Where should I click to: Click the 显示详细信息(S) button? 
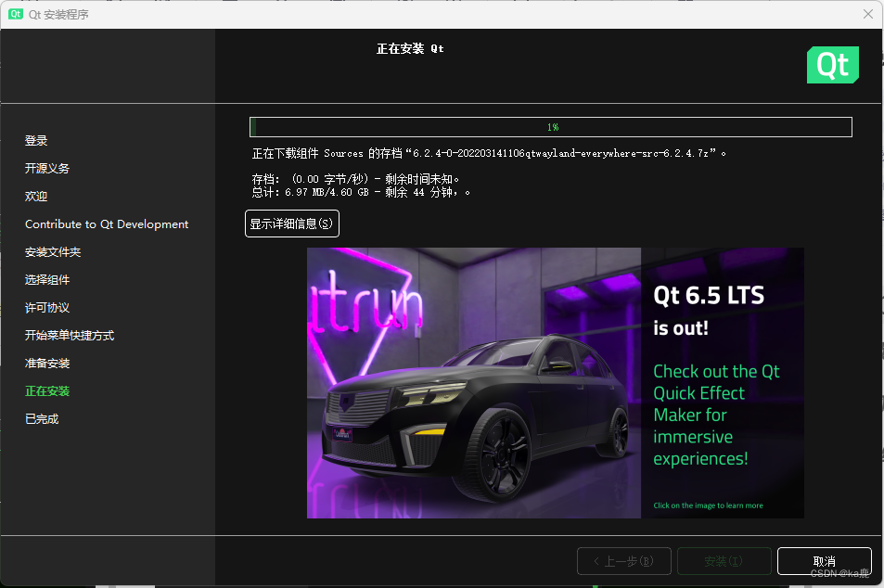point(292,224)
